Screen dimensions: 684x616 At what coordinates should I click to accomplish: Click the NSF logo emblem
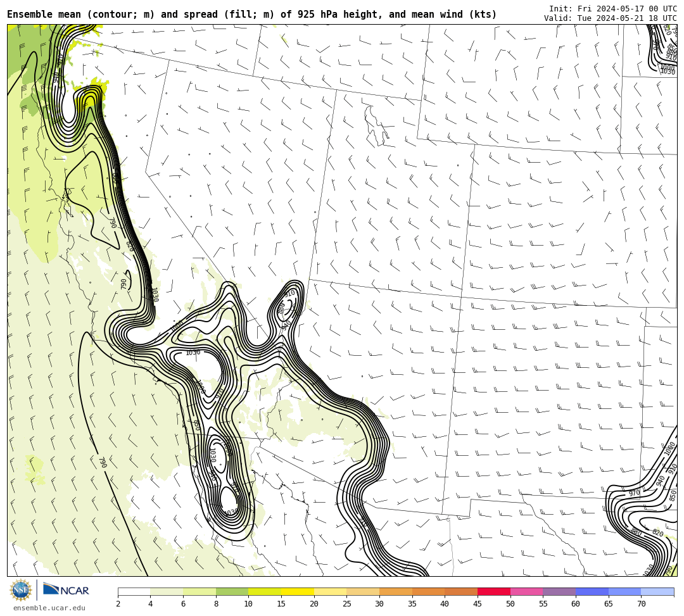point(20,590)
